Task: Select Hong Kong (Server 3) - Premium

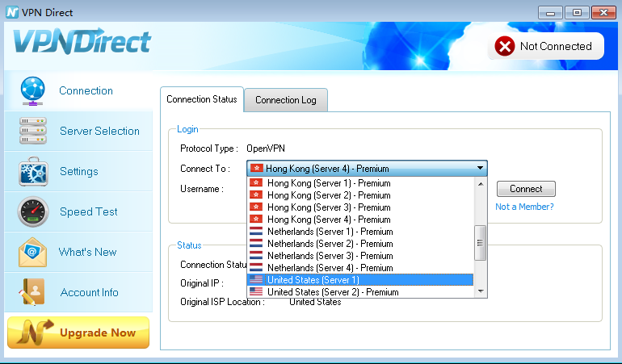Action: (360, 207)
